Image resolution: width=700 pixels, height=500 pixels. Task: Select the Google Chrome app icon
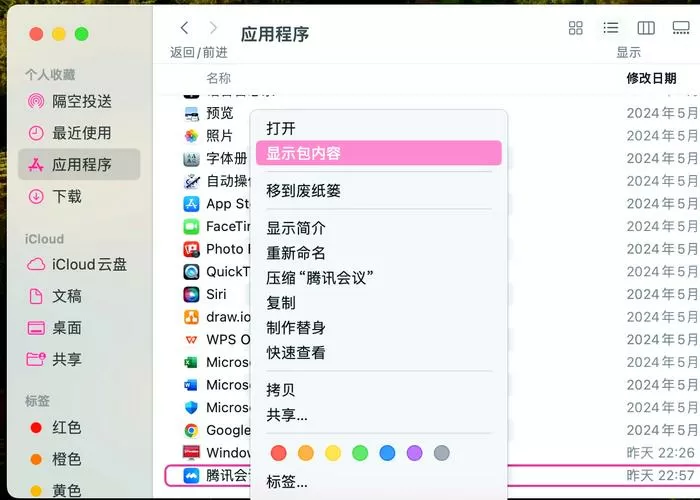click(x=192, y=430)
